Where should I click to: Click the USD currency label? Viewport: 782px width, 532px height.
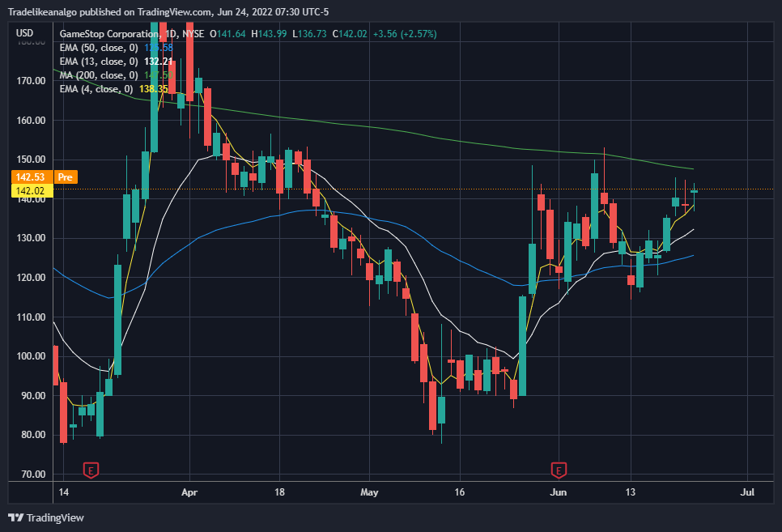tap(24, 33)
